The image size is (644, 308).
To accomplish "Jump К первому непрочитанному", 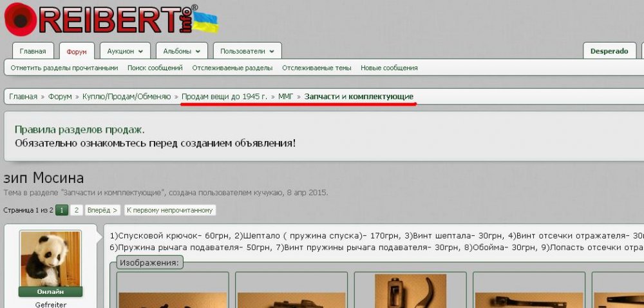I will pyautogui.click(x=169, y=210).
